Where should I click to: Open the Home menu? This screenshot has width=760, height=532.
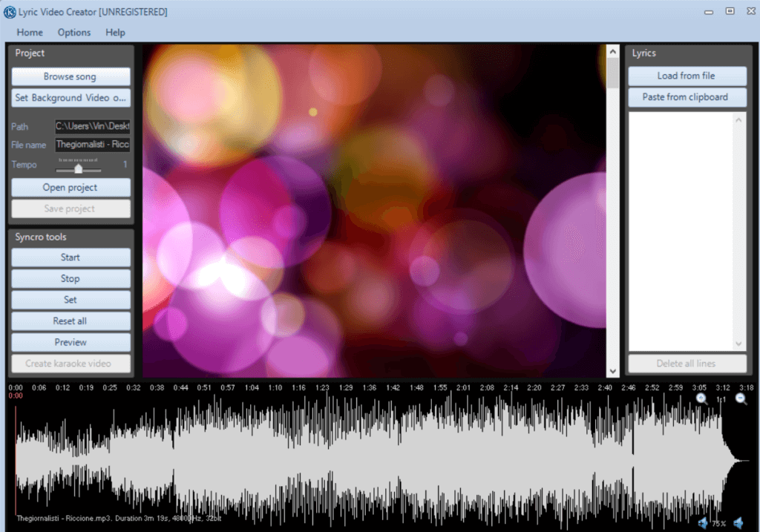(30, 33)
